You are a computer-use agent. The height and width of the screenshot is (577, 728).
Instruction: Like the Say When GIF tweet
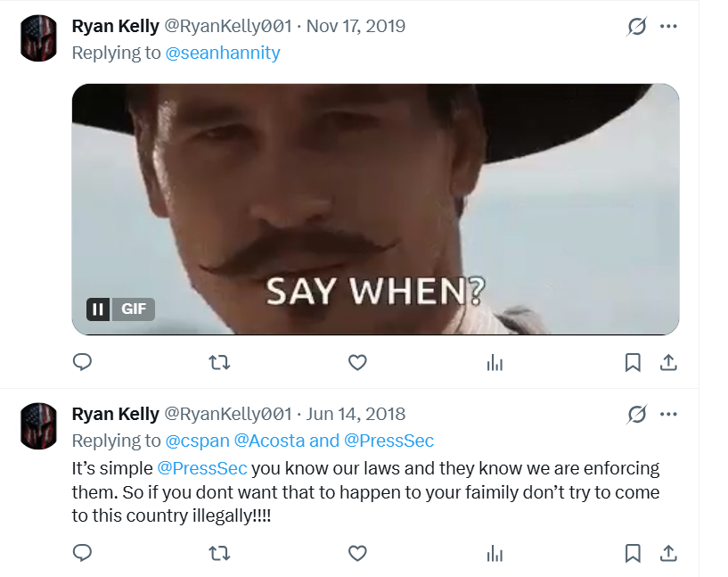pos(357,362)
